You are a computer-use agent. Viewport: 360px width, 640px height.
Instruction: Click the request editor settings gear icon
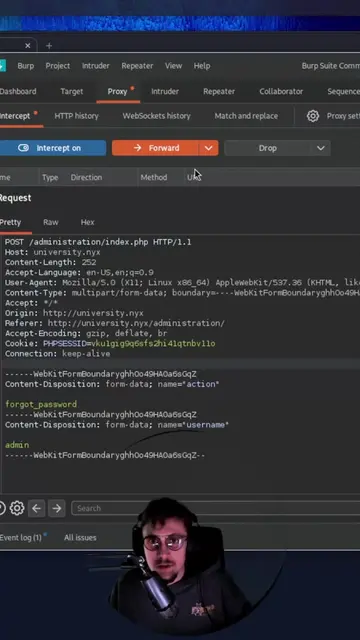pos(17,508)
